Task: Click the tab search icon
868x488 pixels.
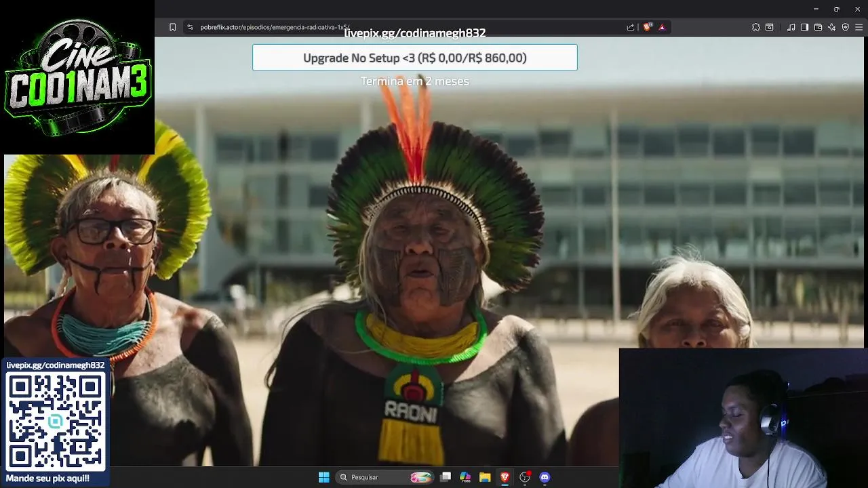Action: 770,27
